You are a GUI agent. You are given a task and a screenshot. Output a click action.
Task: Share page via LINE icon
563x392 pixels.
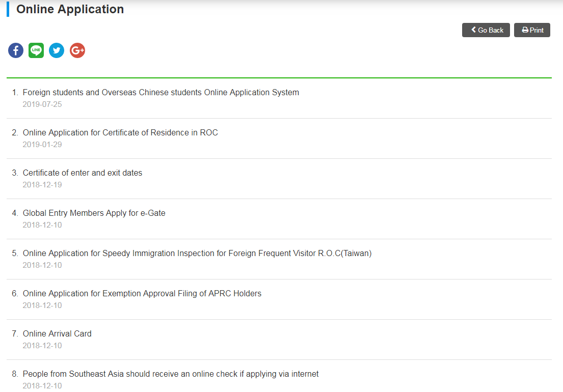click(x=36, y=50)
